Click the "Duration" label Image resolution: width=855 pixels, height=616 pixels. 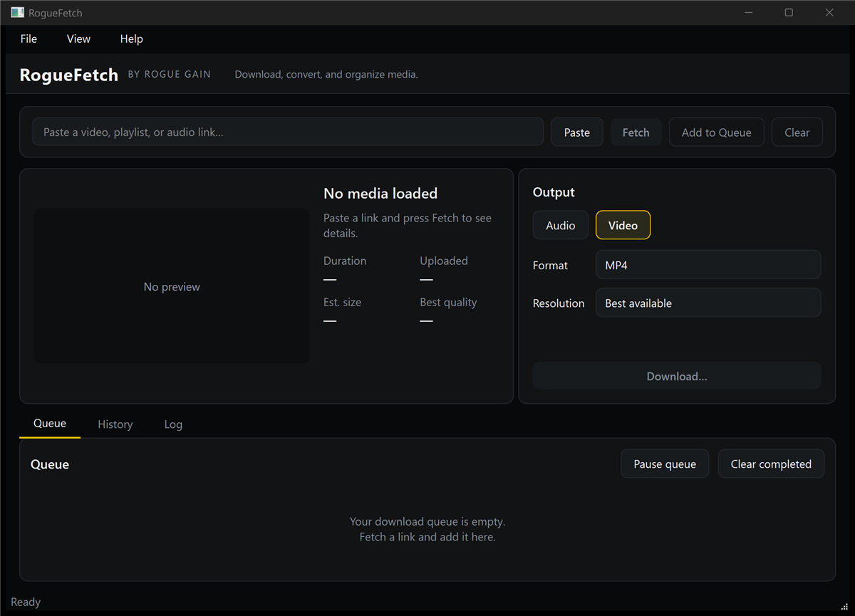tap(345, 261)
